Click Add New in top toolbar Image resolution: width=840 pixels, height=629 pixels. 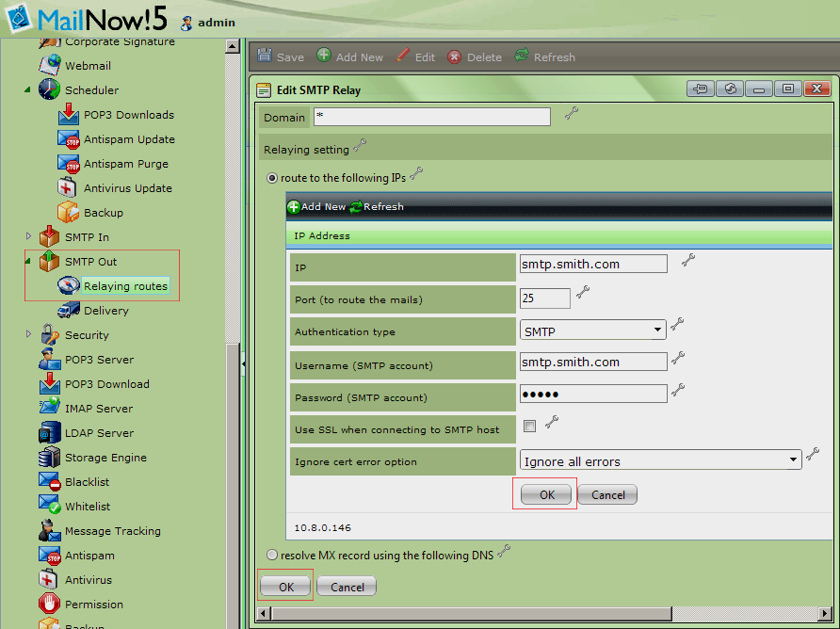pyautogui.click(x=349, y=56)
